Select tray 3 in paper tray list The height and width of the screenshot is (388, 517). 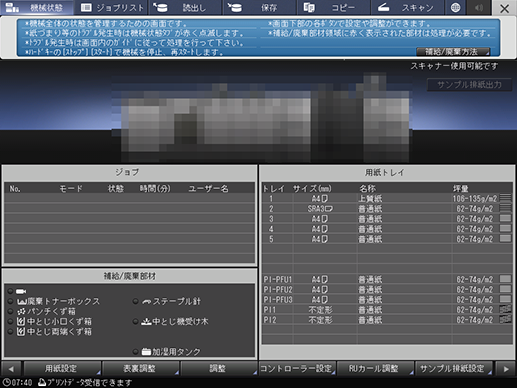[387, 219]
